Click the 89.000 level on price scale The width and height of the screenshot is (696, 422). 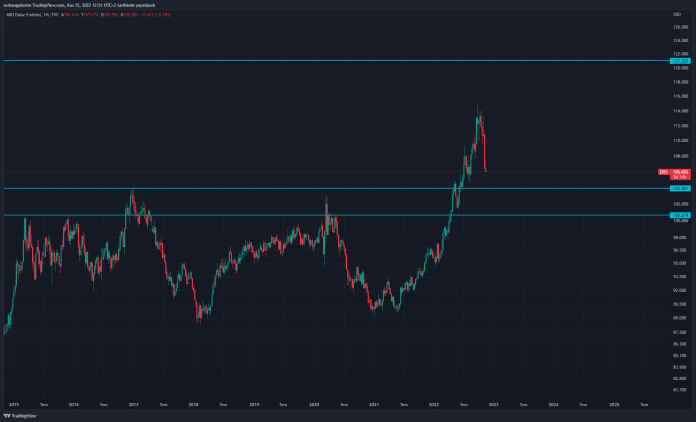coord(680,318)
